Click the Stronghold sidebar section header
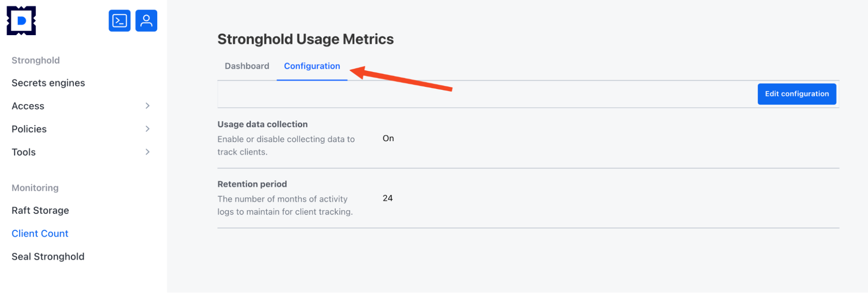Image resolution: width=868 pixels, height=293 pixels. click(x=36, y=60)
